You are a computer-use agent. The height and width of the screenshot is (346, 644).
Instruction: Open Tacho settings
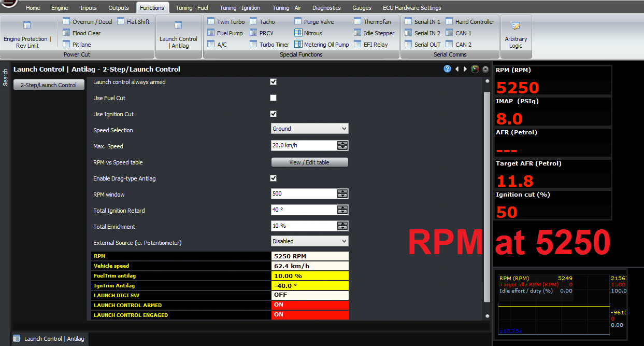pyautogui.click(x=263, y=22)
